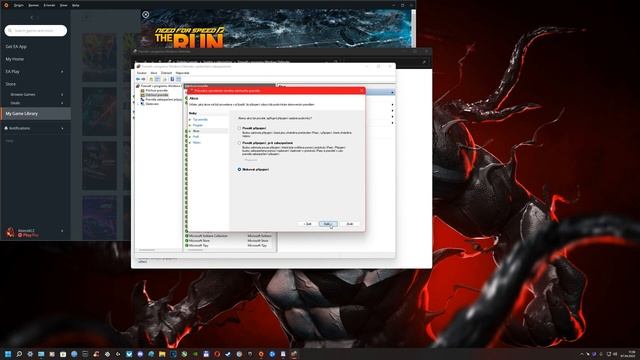
Task: Open the Akce menu in firewall window
Action: click(154, 73)
